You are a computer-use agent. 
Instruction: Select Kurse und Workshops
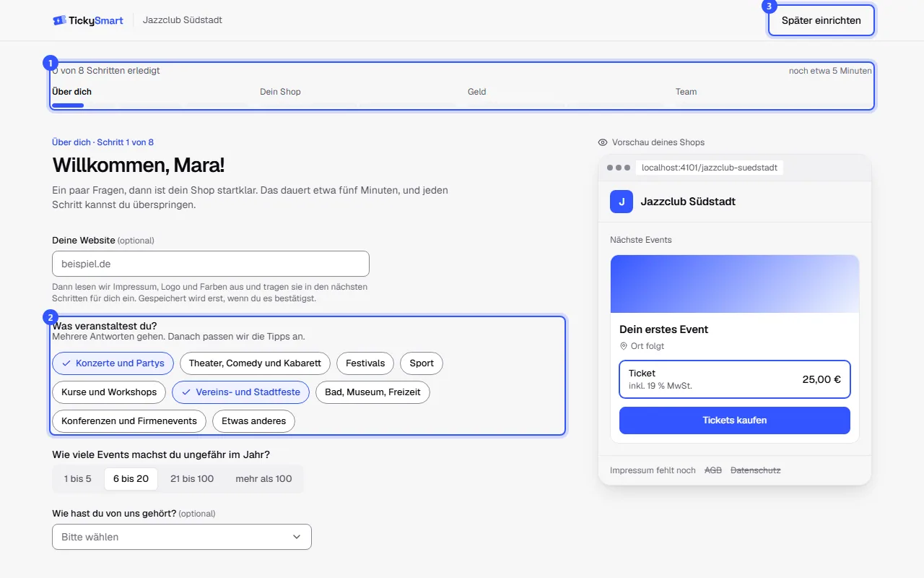pyautogui.click(x=109, y=392)
